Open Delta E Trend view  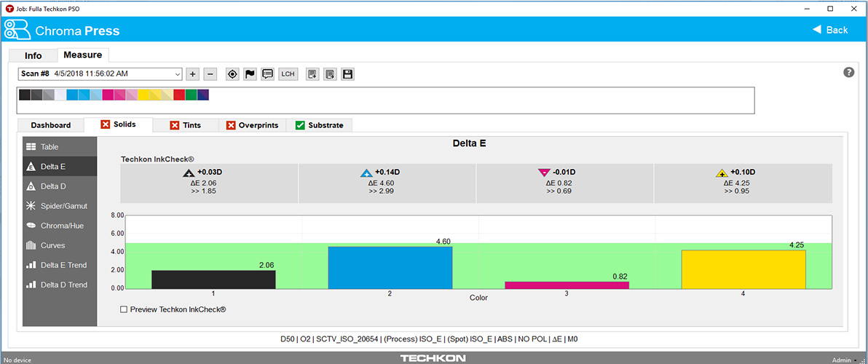coord(60,265)
